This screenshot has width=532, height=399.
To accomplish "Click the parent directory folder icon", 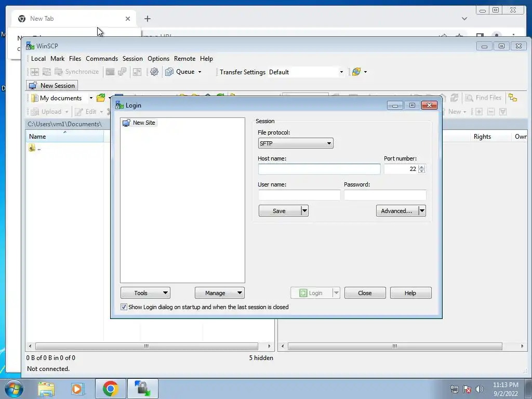I will pyautogui.click(x=32, y=148).
